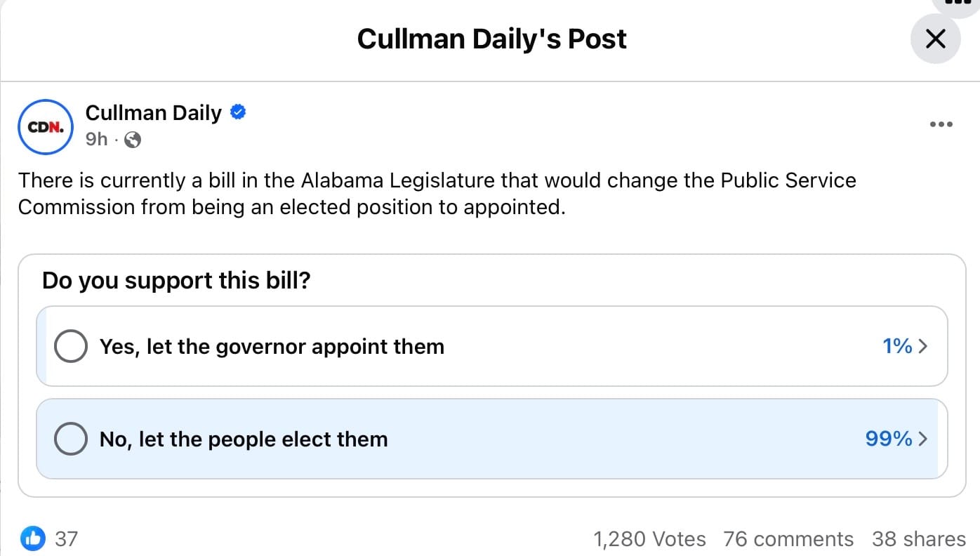Click the "Do you support this bill?" poll question
Screen dimensions: 980x556
click(176, 281)
